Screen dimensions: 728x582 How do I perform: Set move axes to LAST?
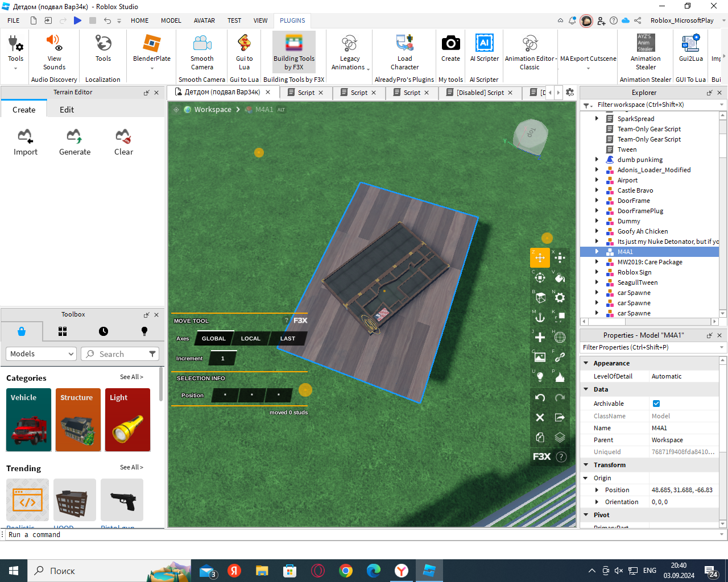tap(288, 339)
